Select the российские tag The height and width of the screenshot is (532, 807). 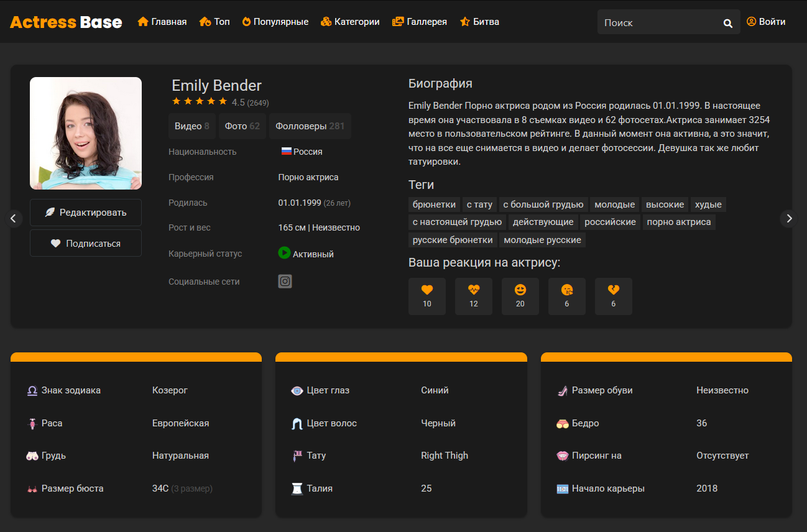(611, 222)
